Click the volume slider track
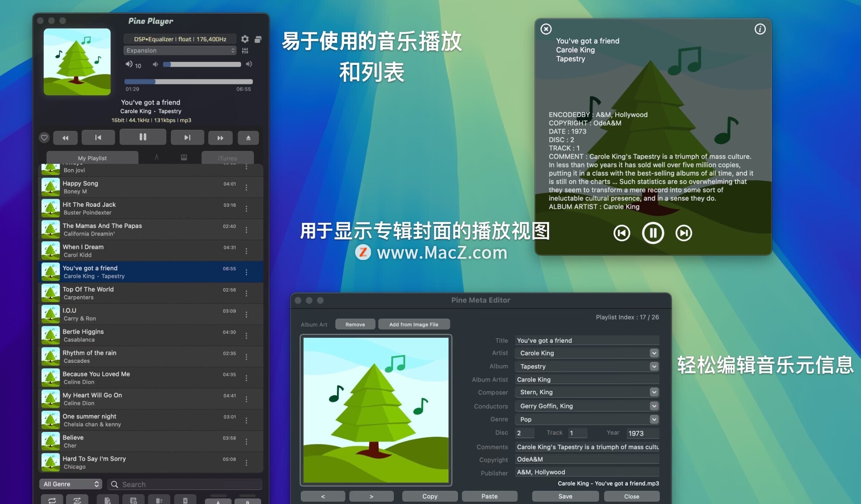 tap(202, 65)
